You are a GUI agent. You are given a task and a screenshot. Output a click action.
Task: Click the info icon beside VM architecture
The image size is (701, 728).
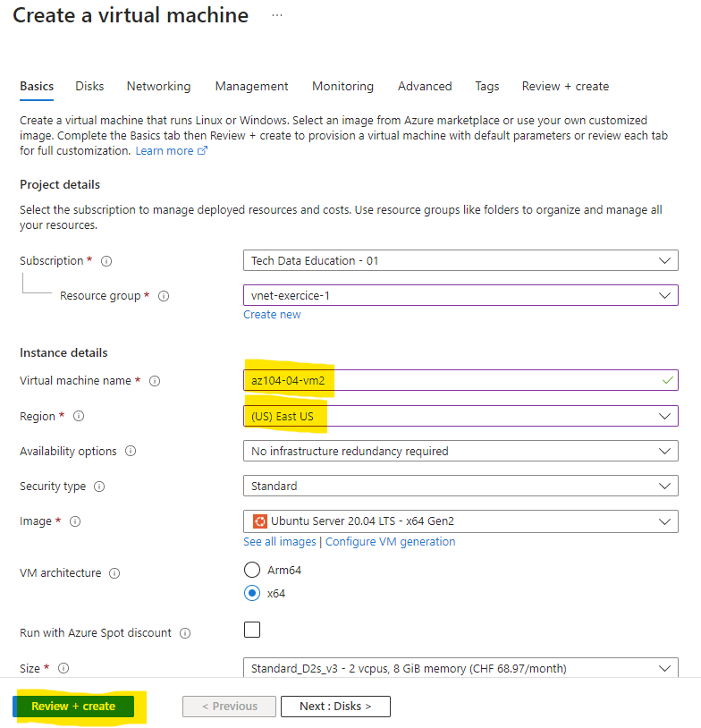point(114,573)
